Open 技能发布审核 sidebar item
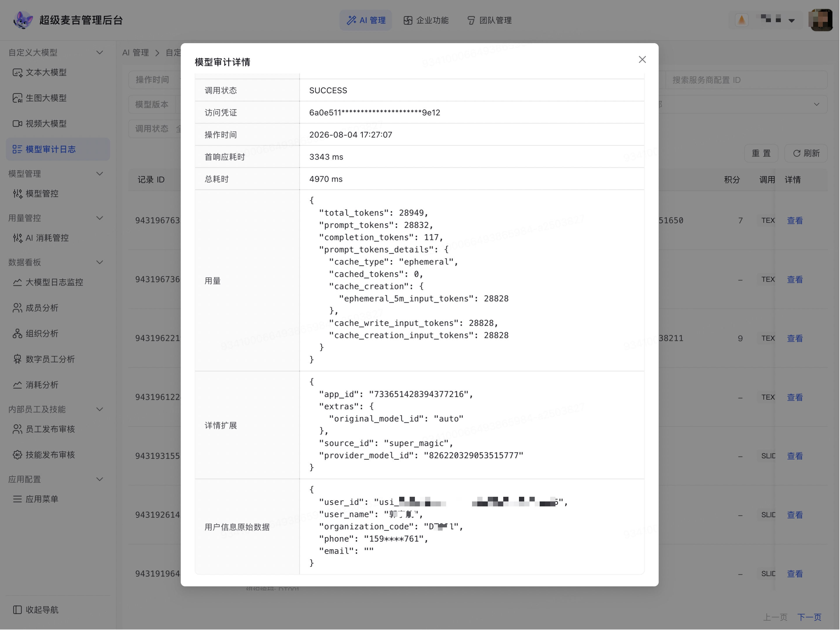840x630 pixels. pos(58,455)
